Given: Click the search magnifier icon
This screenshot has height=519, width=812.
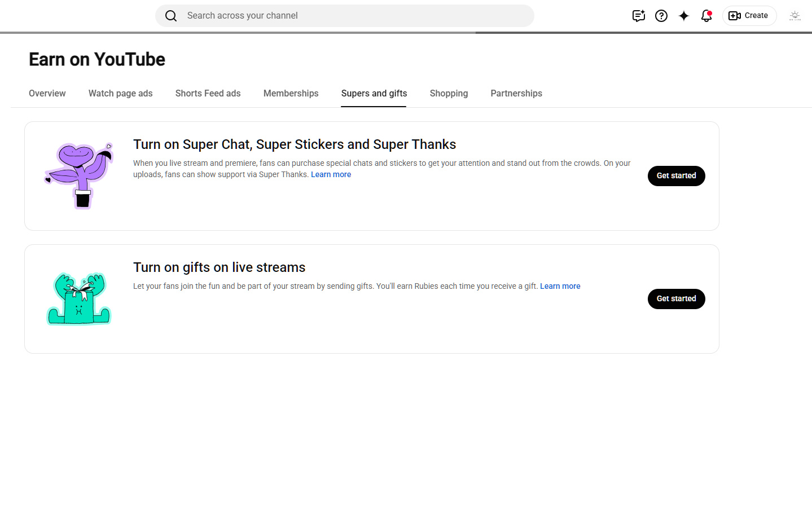Looking at the screenshot, I should click(x=171, y=16).
